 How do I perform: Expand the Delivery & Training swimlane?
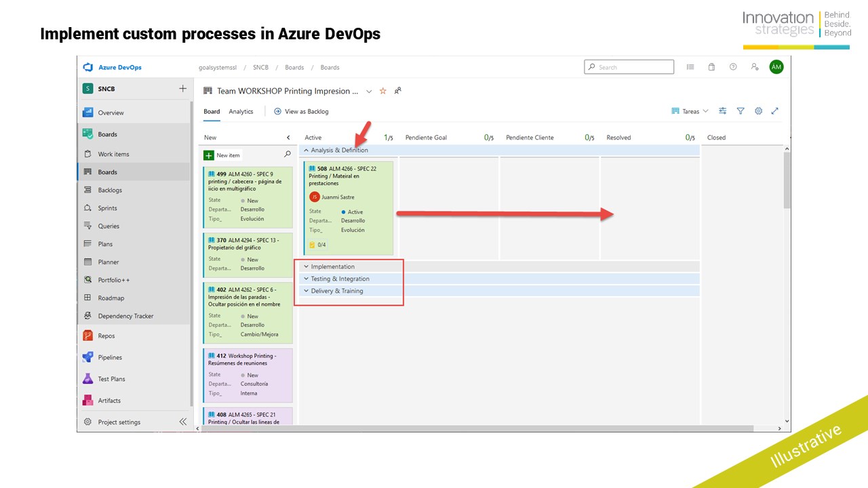[x=306, y=291]
